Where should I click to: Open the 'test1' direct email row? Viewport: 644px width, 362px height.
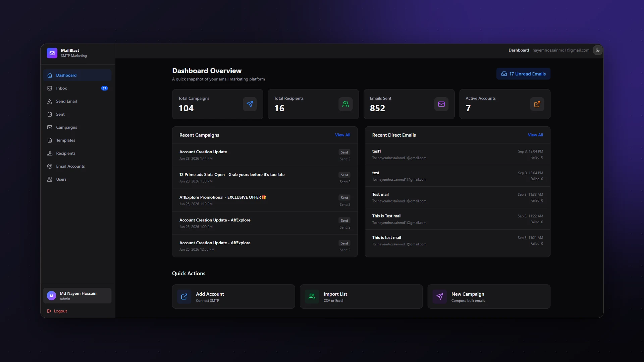(458, 154)
